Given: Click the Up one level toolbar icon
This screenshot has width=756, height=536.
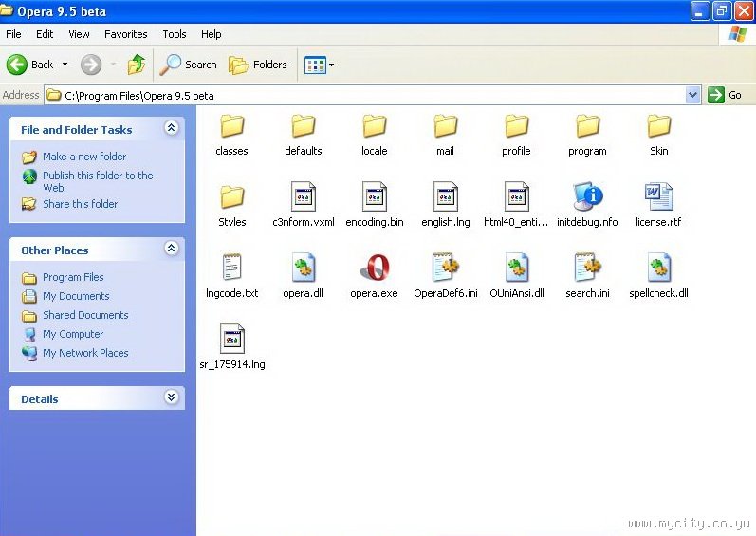Looking at the screenshot, I should point(137,65).
